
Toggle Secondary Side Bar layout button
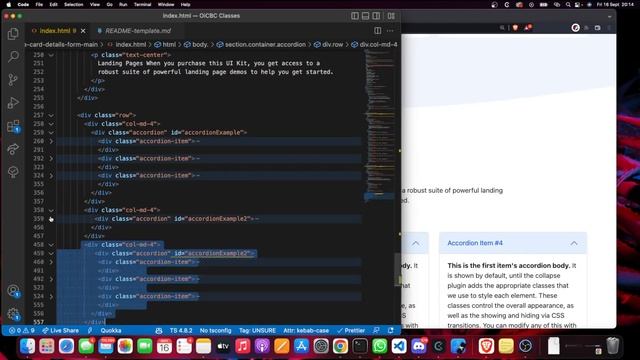(376, 16)
